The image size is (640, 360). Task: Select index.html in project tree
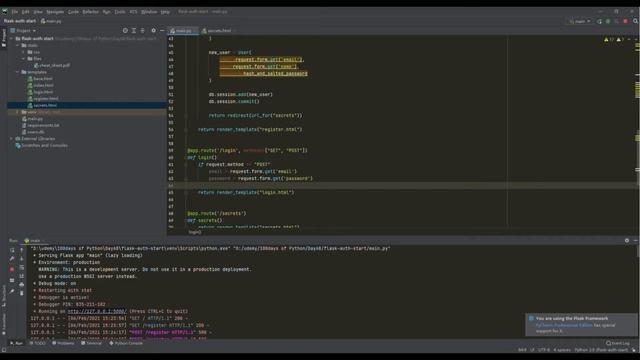coord(40,85)
